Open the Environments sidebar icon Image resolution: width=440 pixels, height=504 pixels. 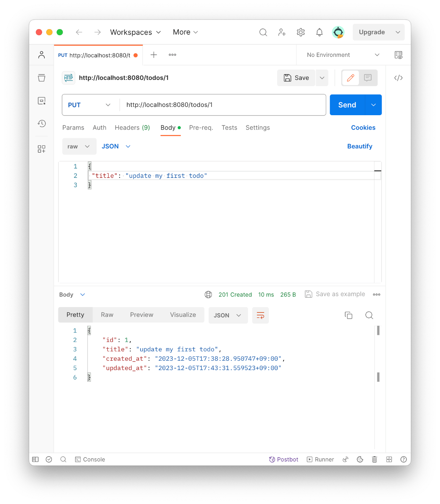[x=41, y=101]
